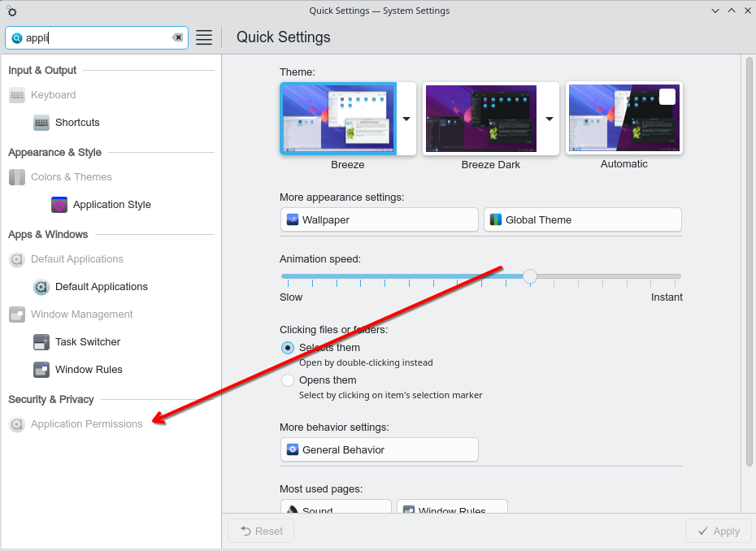
Task: Select the "Selects them" radio option
Action: tap(288, 348)
